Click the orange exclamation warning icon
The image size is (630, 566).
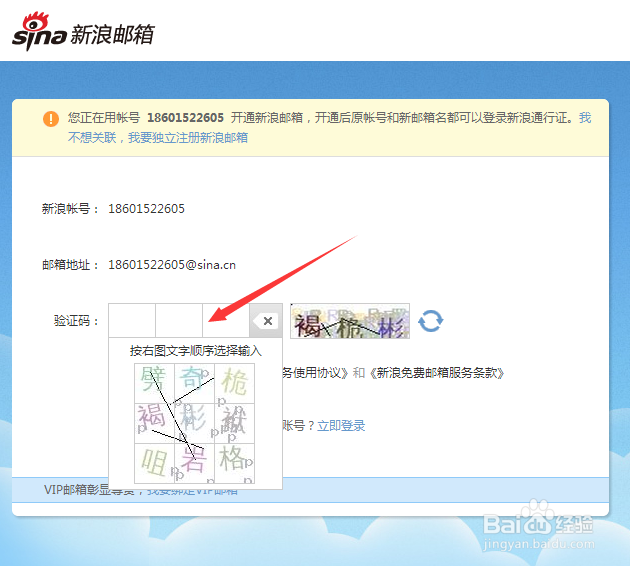click(51, 119)
